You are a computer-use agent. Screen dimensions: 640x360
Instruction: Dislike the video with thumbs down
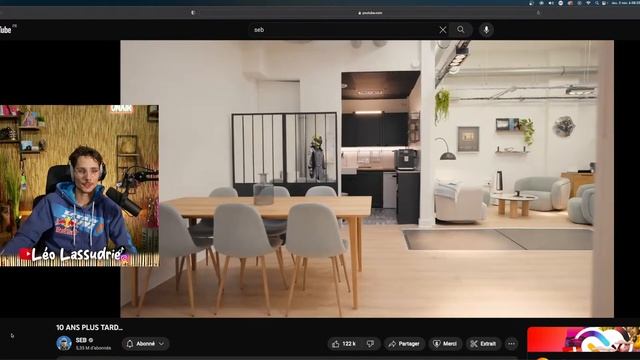pos(371,344)
